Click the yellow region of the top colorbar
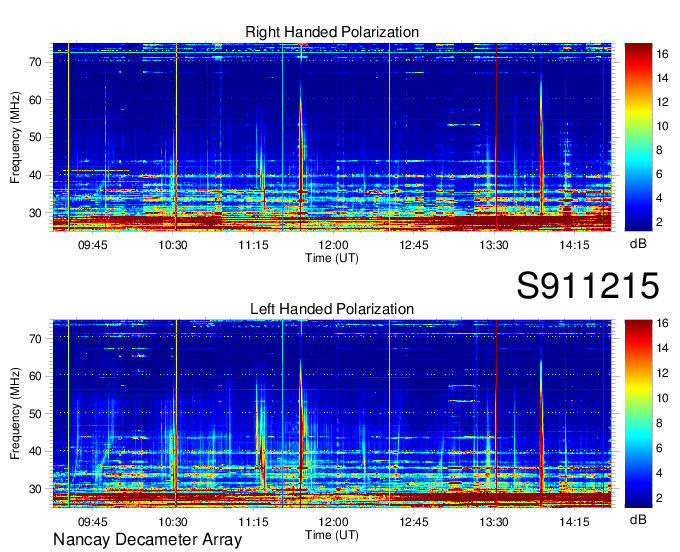 pyautogui.click(x=638, y=111)
